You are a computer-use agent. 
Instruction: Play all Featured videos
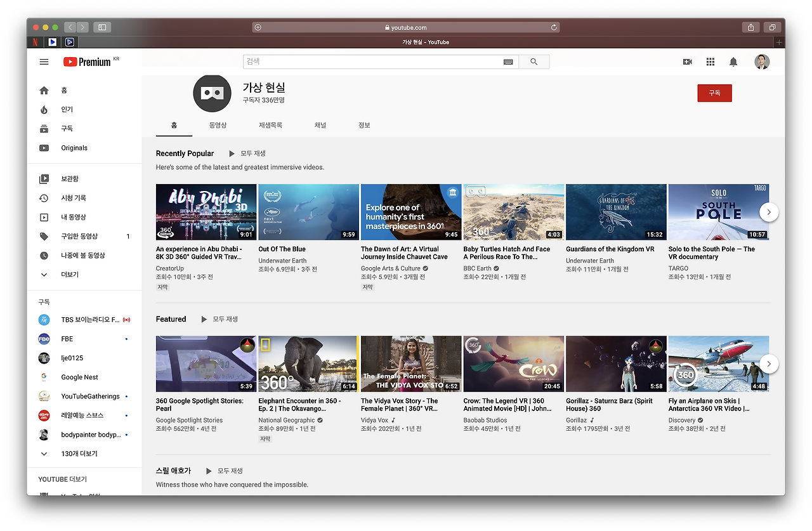pos(219,319)
